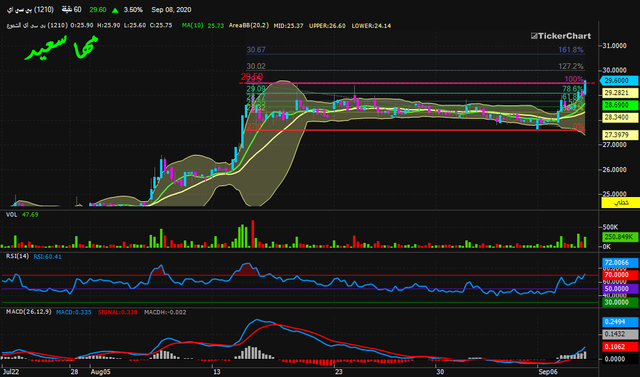640x377 pixels.
Task: Click the 3.50% change value
Action: point(133,9)
